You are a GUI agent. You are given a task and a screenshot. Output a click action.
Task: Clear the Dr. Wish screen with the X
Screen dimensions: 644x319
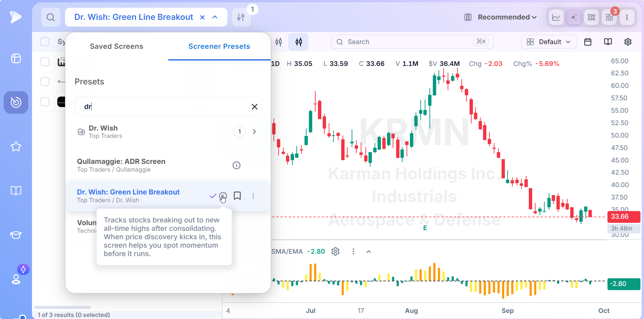pyautogui.click(x=202, y=17)
